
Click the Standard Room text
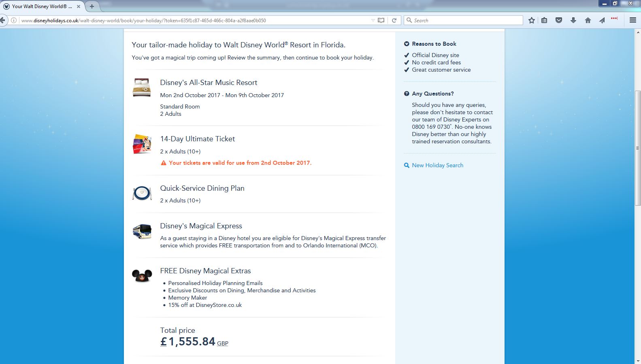tap(180, 106)
